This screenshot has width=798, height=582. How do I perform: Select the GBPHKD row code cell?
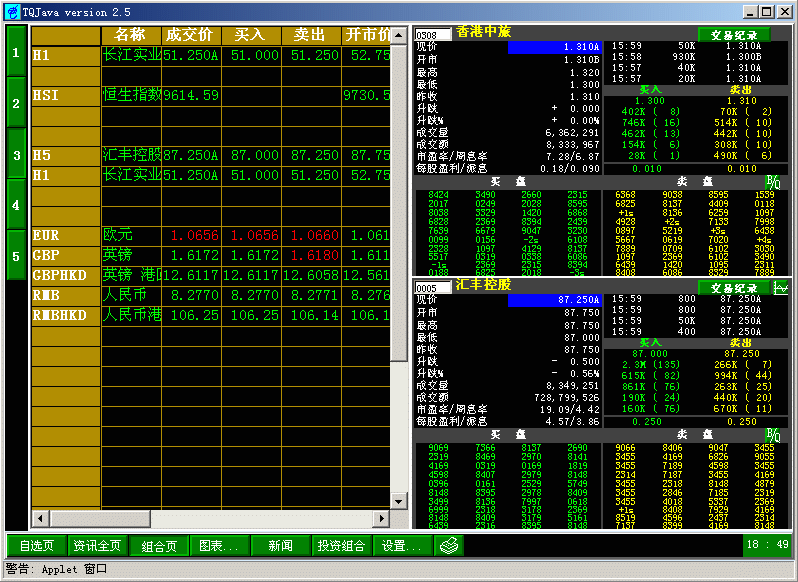tap(66, 275)
